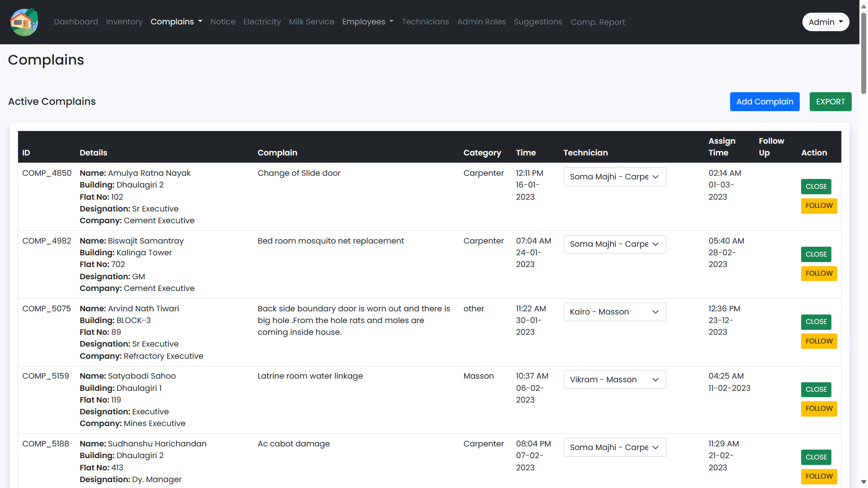868x488 pixels.
Task: Navigate to the Dashboard page
Action: pos(75,22)
